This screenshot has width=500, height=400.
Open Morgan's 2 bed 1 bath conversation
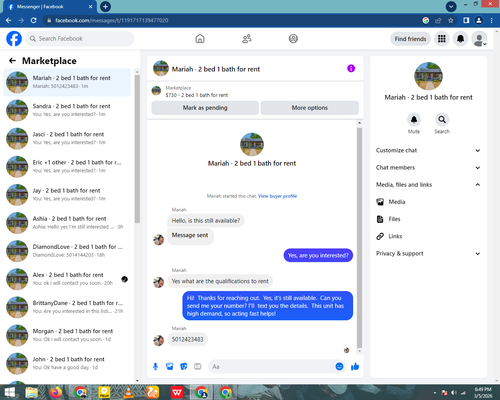[x=67, y=335]
